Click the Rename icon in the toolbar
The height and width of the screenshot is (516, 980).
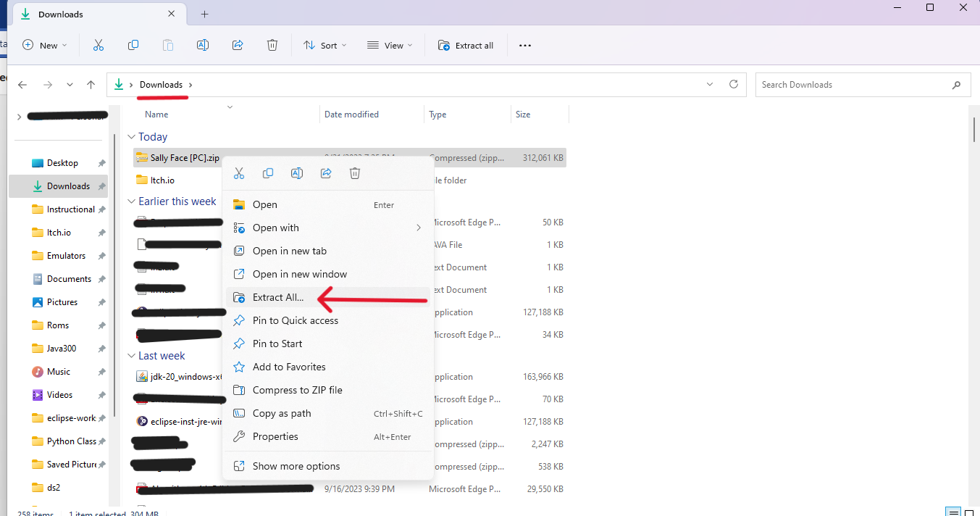click(x=203, y=45)
